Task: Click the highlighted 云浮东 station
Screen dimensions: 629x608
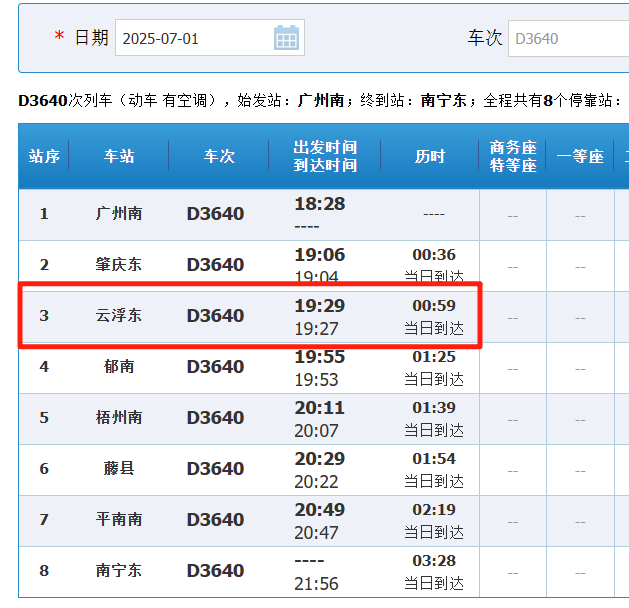Action: click(x=119, y=316)
